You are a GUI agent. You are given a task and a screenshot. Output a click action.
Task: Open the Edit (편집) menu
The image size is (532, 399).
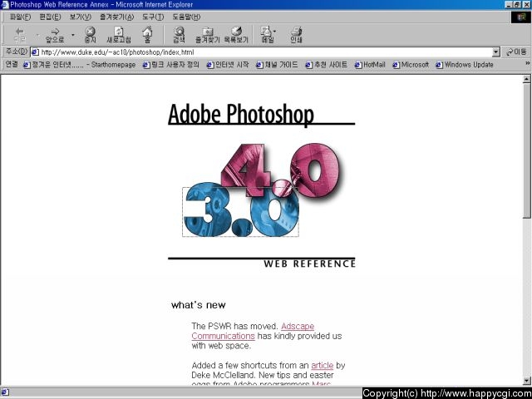click(x=50, y=17)
